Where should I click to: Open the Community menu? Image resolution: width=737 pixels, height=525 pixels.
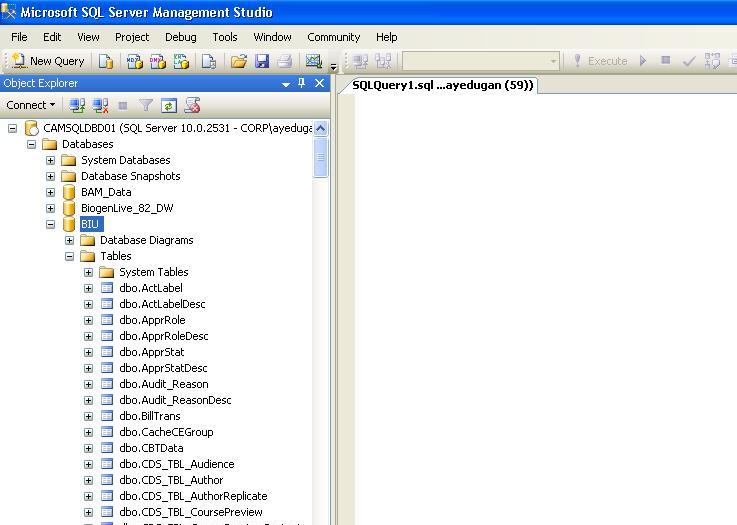[334, 37]
